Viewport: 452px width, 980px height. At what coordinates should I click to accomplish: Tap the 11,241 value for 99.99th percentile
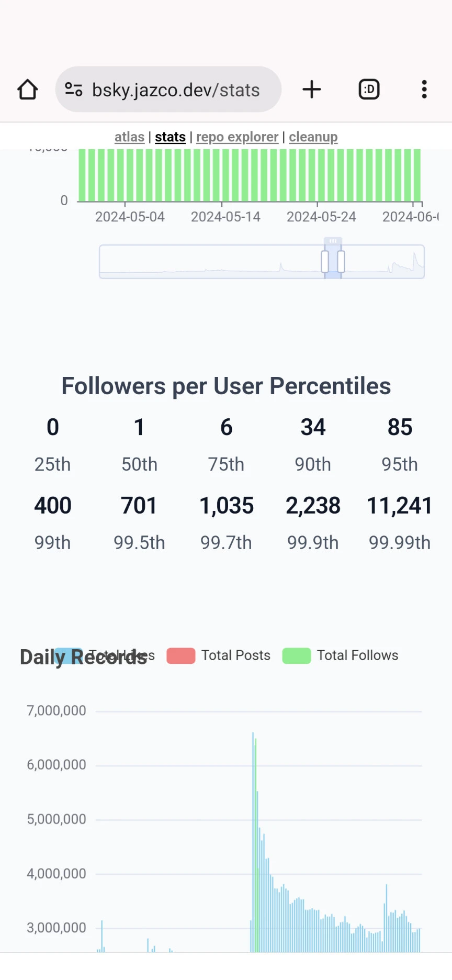coord(399,506)
